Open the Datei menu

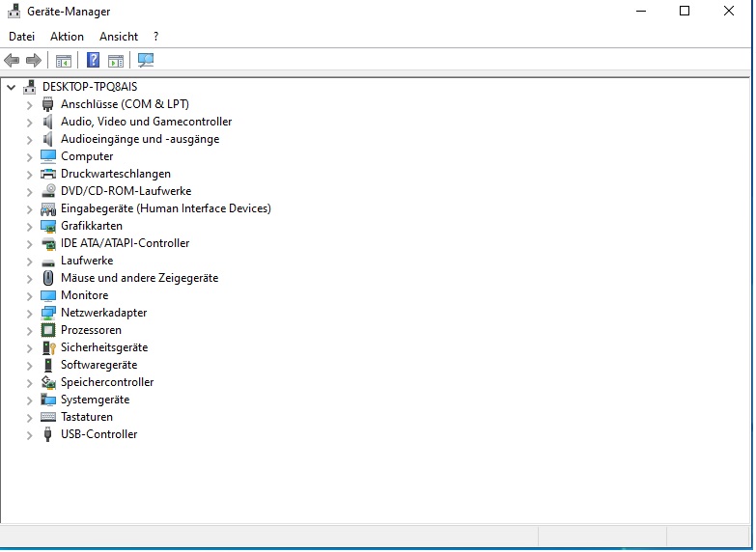coord(21,37)
